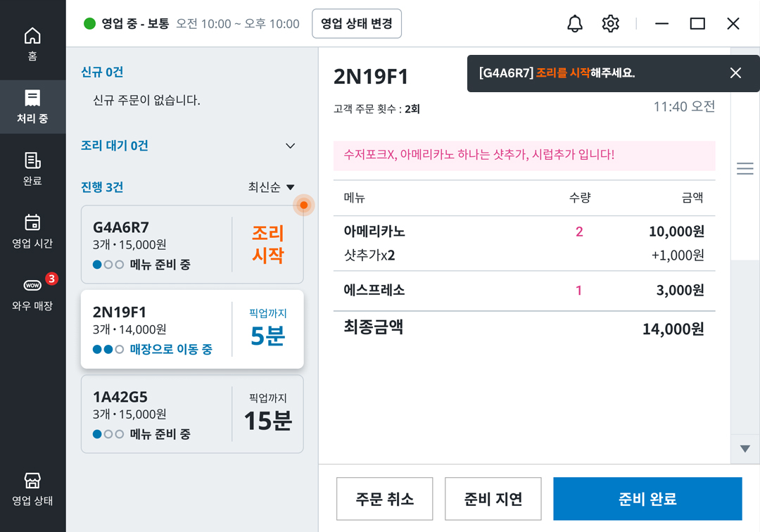This screenshot has width=760, height=532.
Task: Click the scroll down arrow in order details
Action: pyautogui.click(x=745, y=449)
